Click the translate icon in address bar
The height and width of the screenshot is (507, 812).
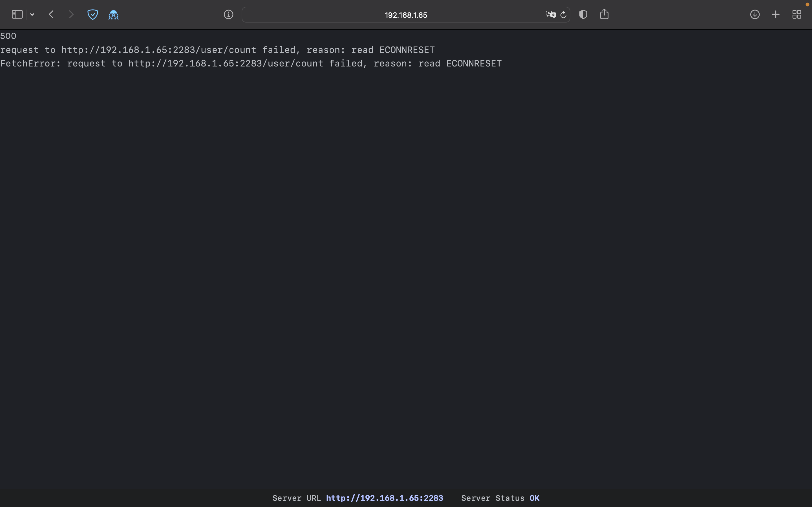(550, 14)
